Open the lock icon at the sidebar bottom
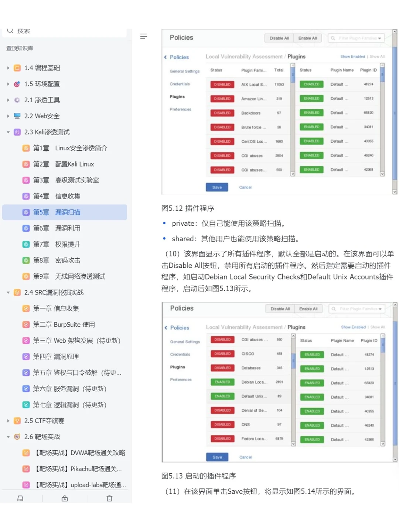399x532 pixels. 64,498
